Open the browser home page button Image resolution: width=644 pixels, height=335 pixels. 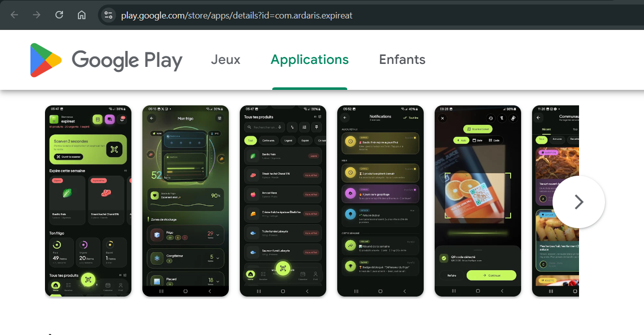(x=81, y=15)
